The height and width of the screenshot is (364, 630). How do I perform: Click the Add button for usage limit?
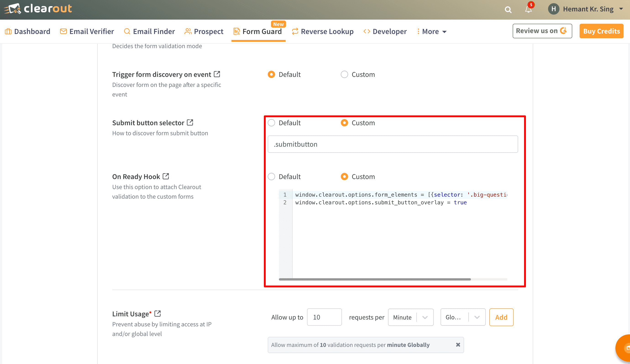pyautogui.click(x=501, y=317)
